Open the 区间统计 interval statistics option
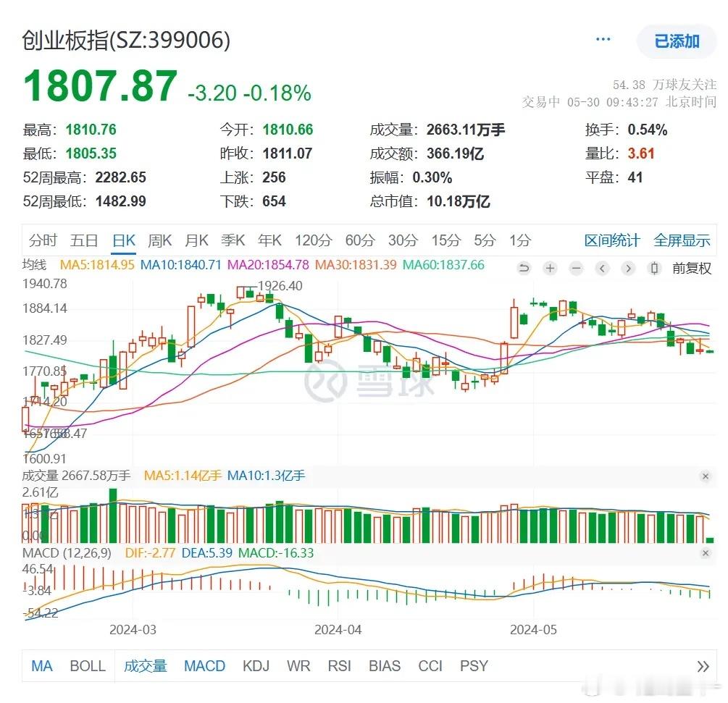The width and height of the screenshot is (728, 703). click(613, 240)
